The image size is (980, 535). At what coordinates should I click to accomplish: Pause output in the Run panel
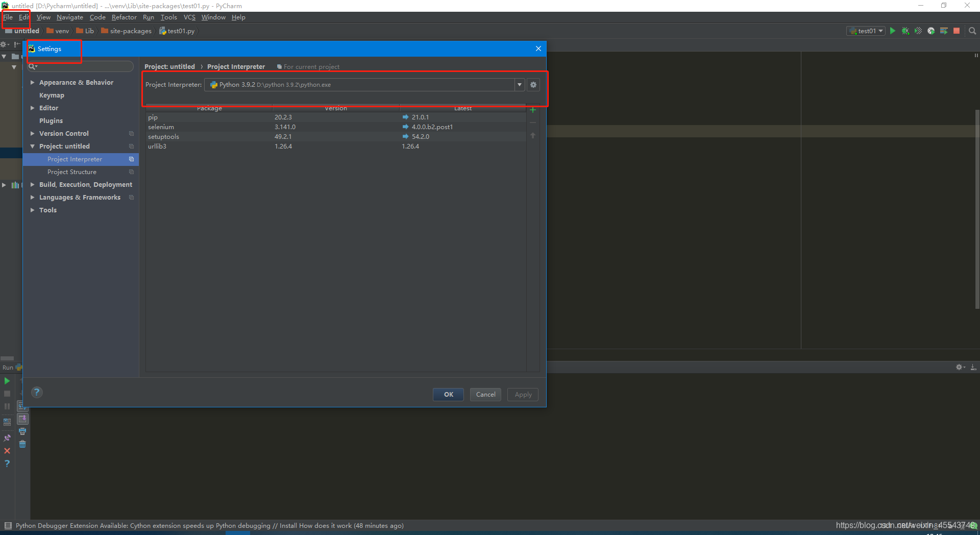[7, 406]
